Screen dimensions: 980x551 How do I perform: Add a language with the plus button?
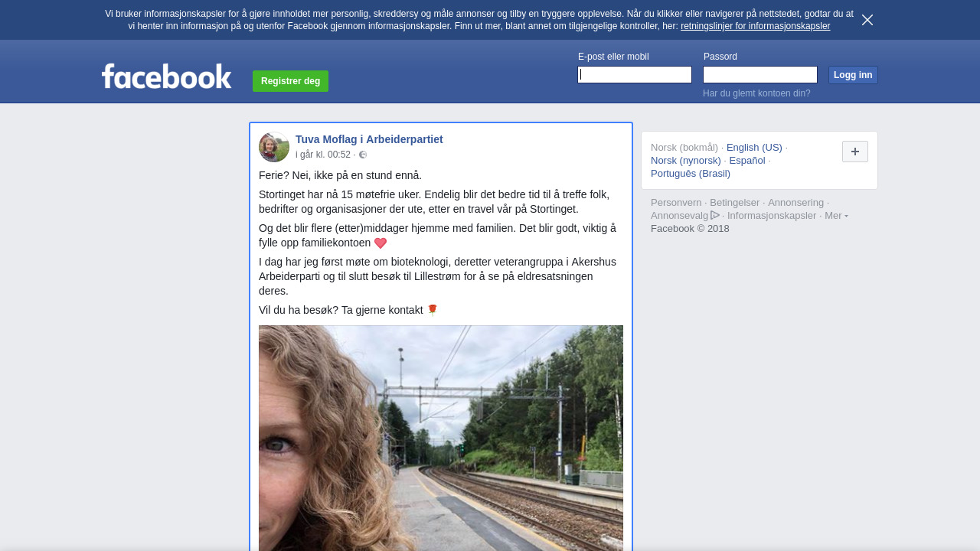pos(855,152)
